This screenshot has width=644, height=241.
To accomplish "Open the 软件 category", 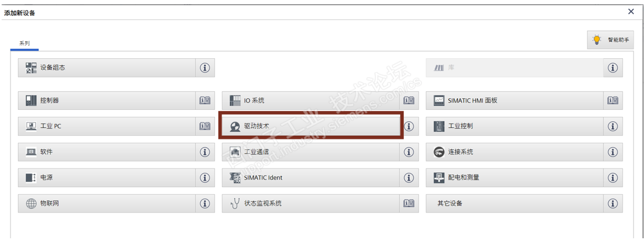I will 107,152.
